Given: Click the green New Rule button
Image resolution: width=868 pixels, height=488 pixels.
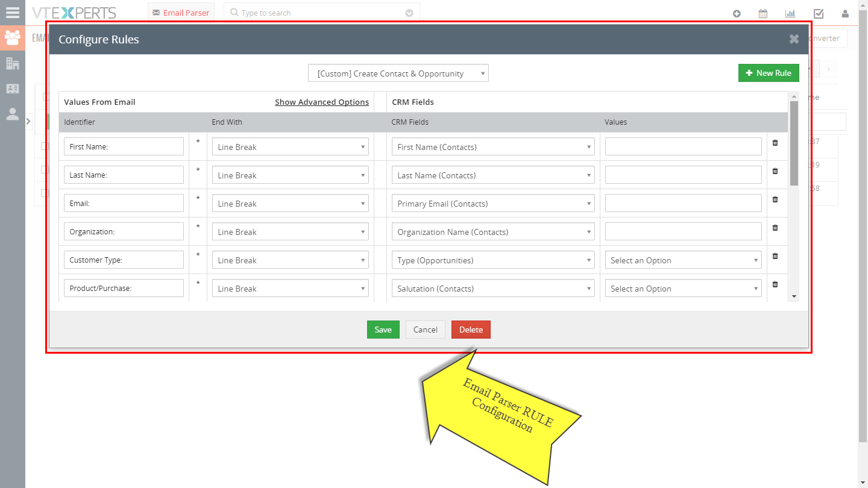Looking at the screenshot, I should [x=769, y=73].
